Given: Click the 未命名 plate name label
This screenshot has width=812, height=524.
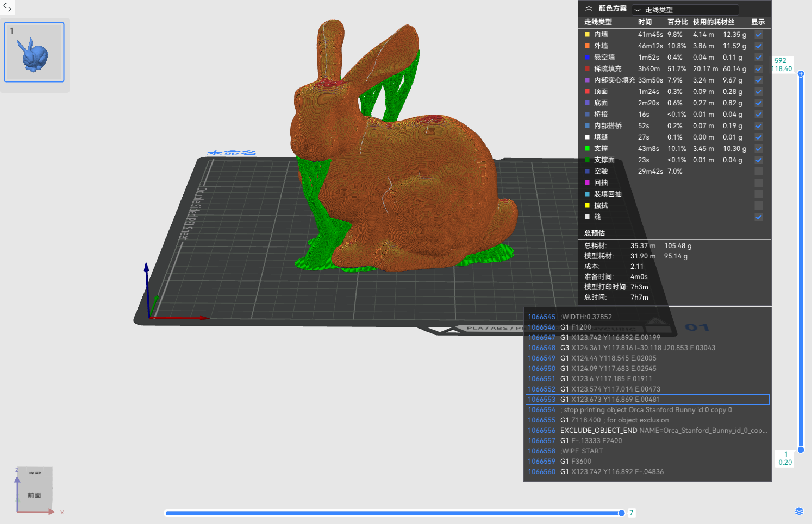Looking at the screenshot, I should tap(232, 153).
